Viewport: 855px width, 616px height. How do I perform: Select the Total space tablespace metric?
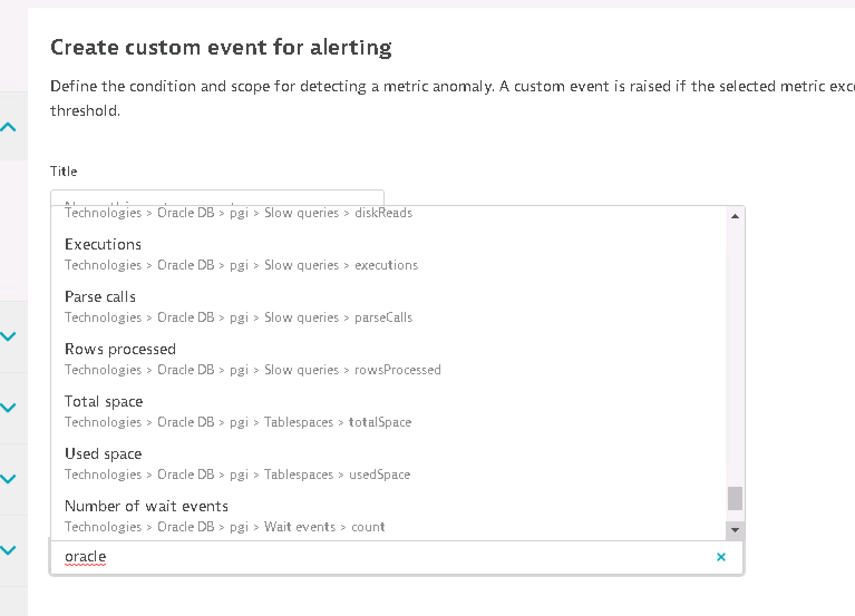[104, 402]
